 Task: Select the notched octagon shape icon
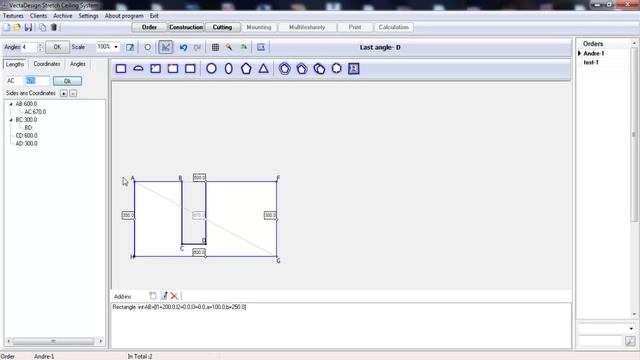[x=336, y=69]
